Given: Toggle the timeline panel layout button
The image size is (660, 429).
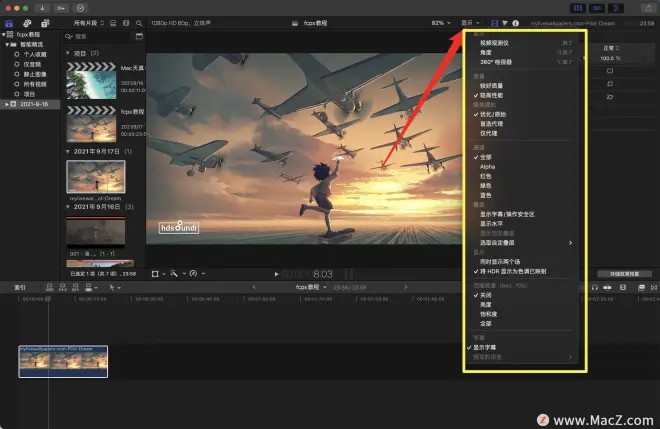Looking at the screenshot, I should [x=596, y=8].
